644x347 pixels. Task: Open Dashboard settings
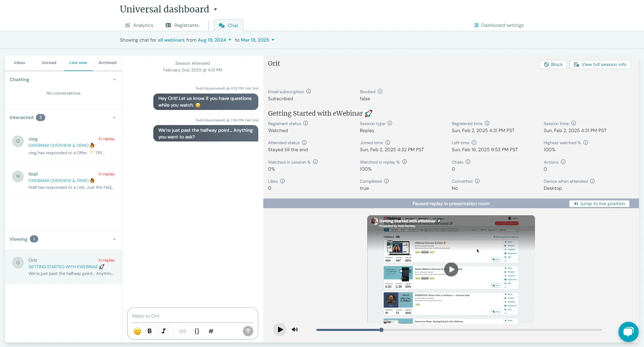tap(499, 25)
